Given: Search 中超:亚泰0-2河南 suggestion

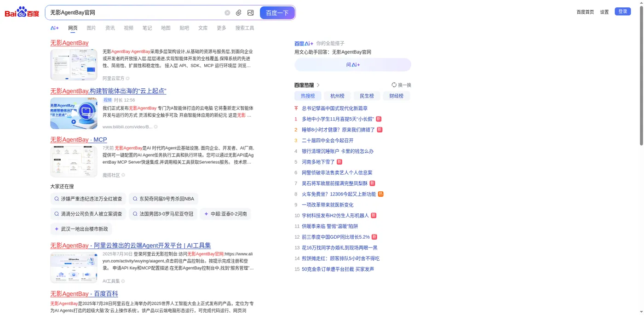Looking at the screenshot, I should point(225,214).
